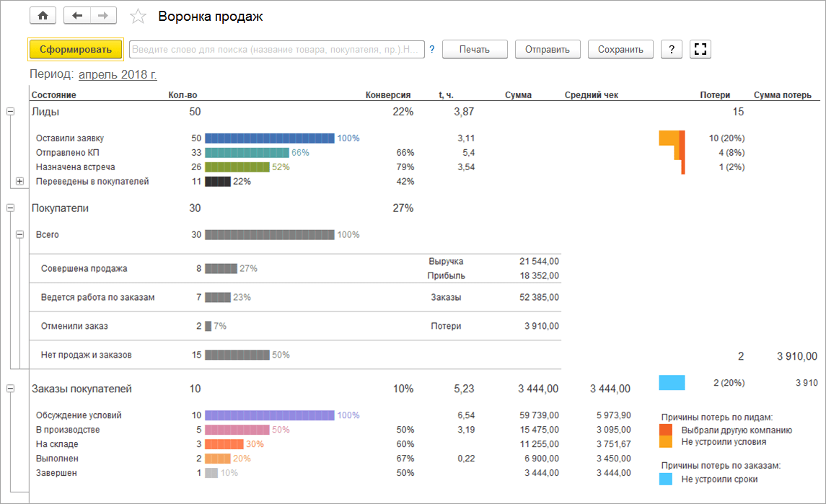
Task: Click the profit value 18 352,00
Action: [x=539, y=275]
